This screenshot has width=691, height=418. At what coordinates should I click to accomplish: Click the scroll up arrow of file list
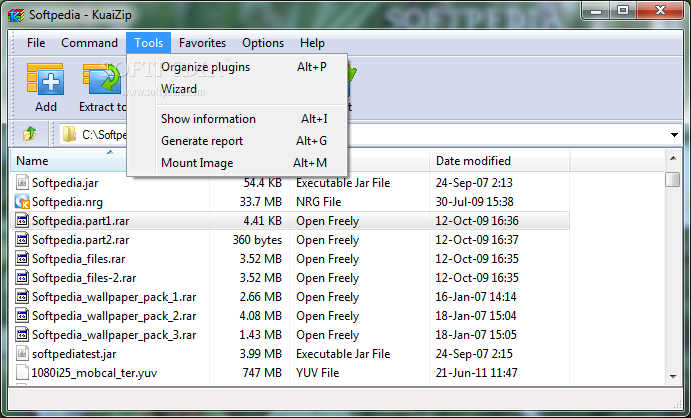(x=673, y=158)
